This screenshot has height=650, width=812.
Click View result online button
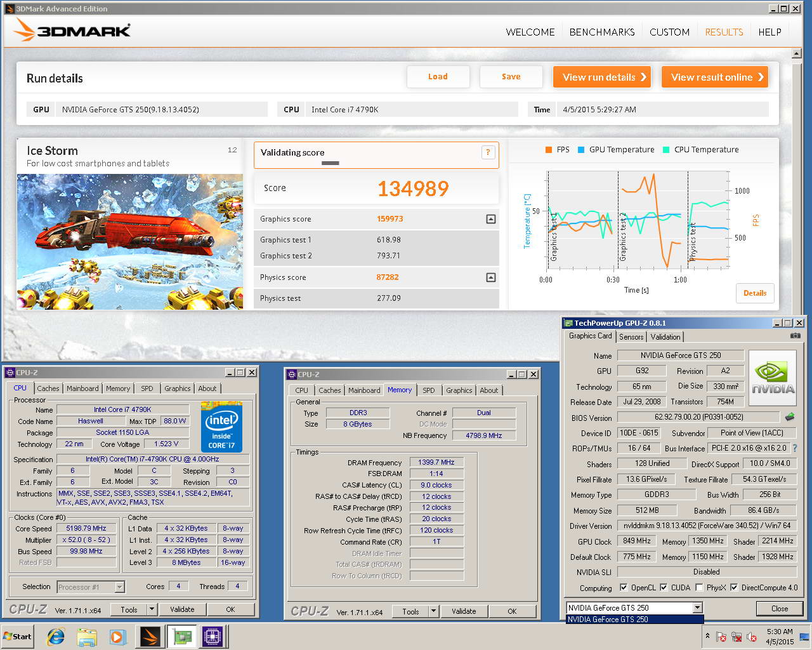(x=715, y=77)
